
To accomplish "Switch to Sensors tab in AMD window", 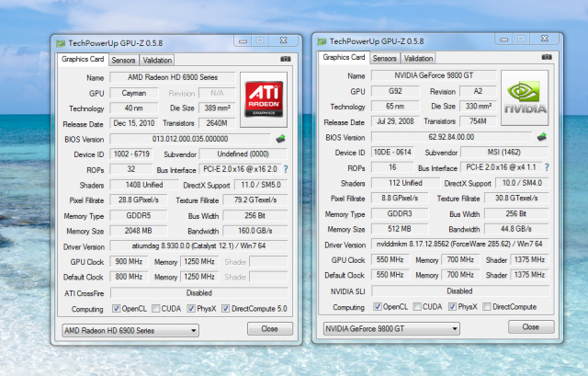I will (123, 60).
